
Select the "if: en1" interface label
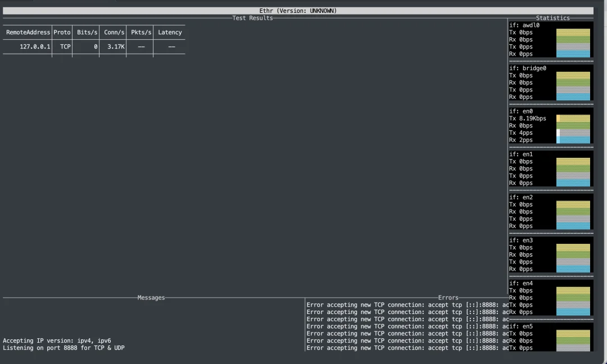[x=520, y=154]
